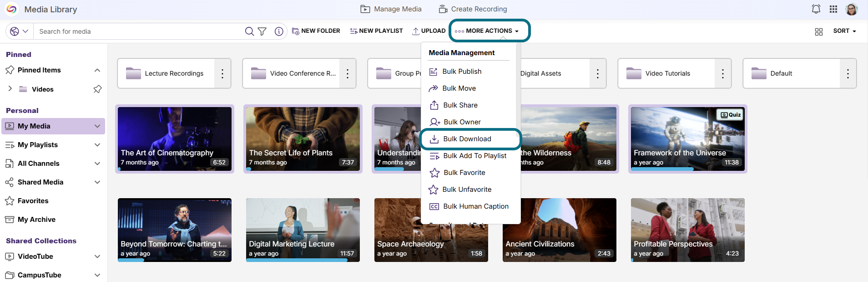This screenshot has height=282, width=868.
Task: Open the Lecture Recordings folder
Action: [x=166, y=73]
